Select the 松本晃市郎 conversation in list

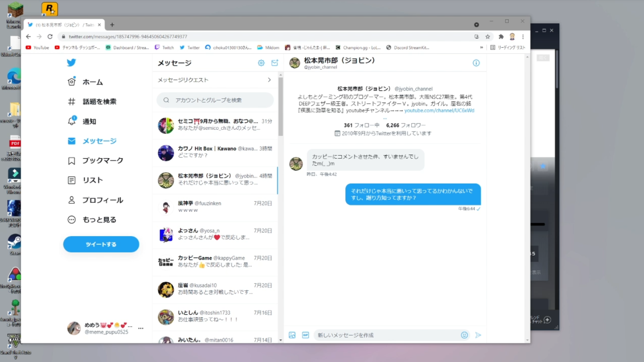(x=215, y=180)
